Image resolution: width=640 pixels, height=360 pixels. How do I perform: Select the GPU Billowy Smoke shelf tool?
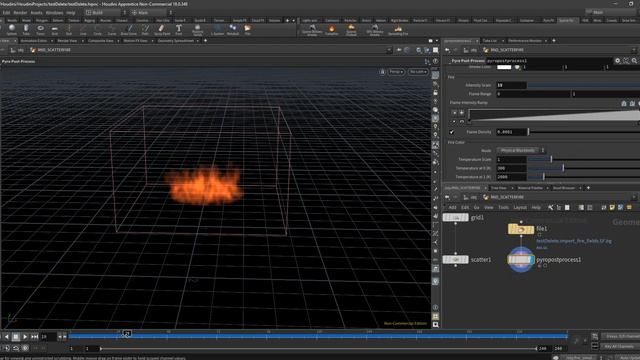click(x=375, y=29)
